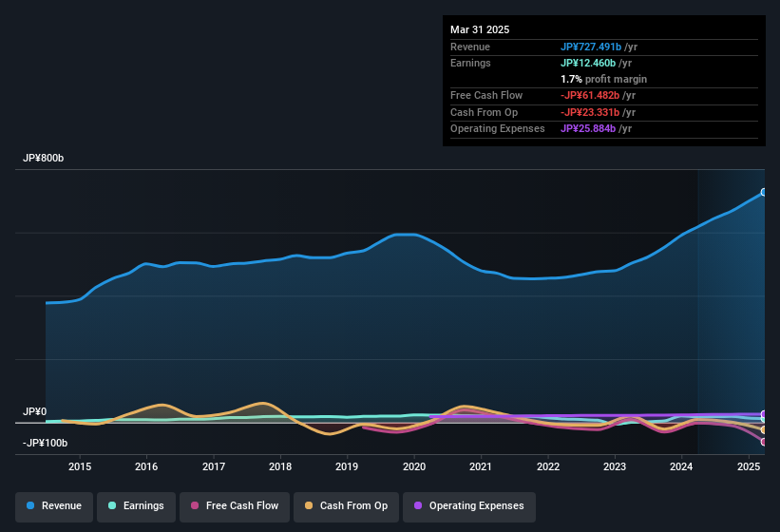Image resolution: width=780 pixels, height=532 pixels.
Task: Click the Free Cash Flow endpoint marker
Action: tap(764, 442)
